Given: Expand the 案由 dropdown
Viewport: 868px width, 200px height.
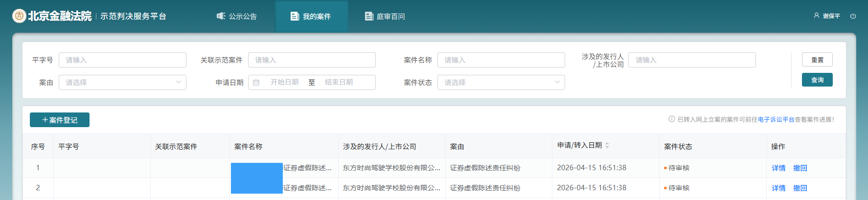Looking at the screenshot, I should click(x=122, y=83).
